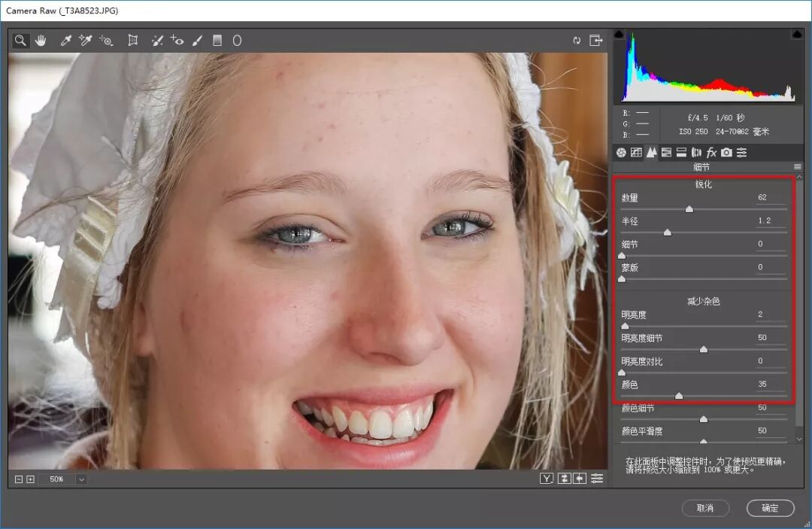Cycle the before/after Y view button

click(547, 479)
